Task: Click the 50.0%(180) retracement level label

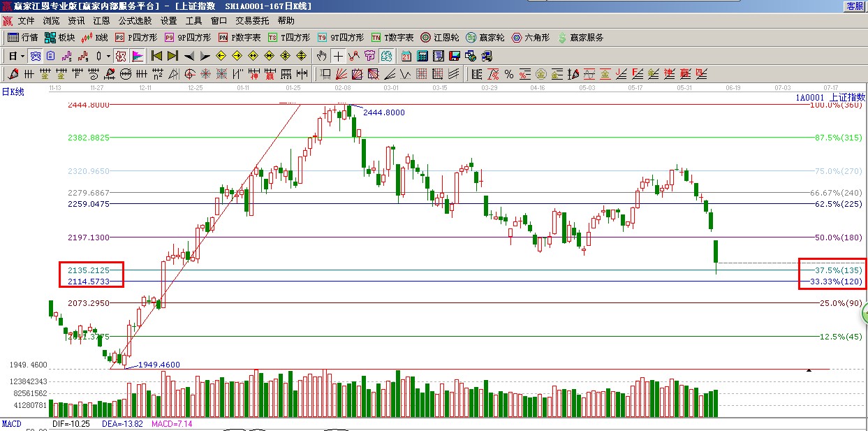Action: 838,238
